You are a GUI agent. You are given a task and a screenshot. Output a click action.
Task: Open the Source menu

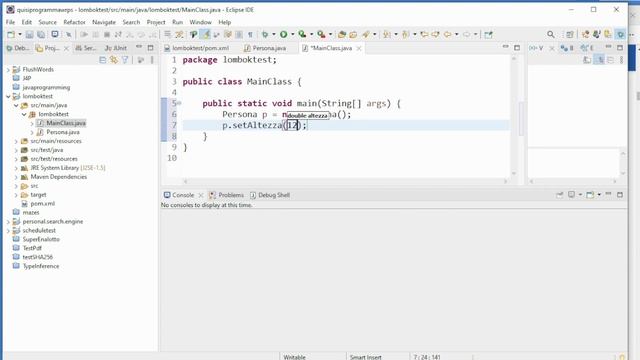[47, 22]
